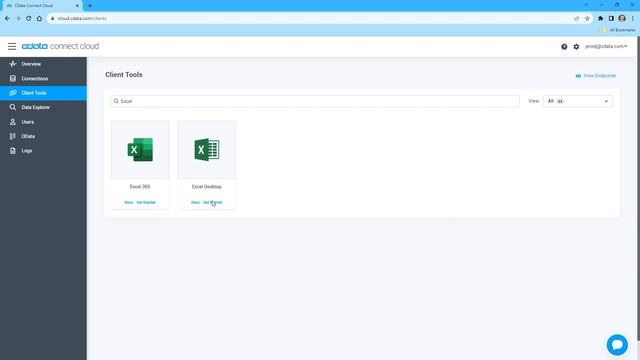Click Get Started under Excel Desktop
Screen dimensions: 640x360
(213, 202)
